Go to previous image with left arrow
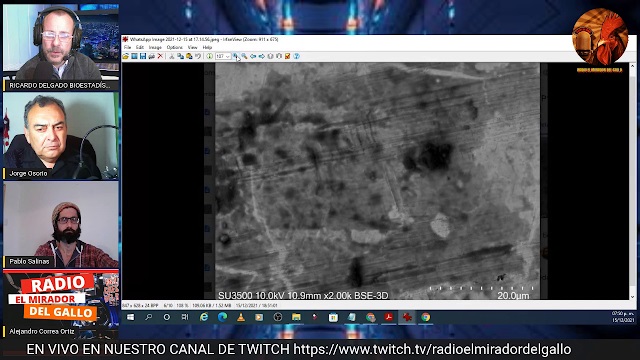Screen dimensions: 640x360 pos(253,56)
